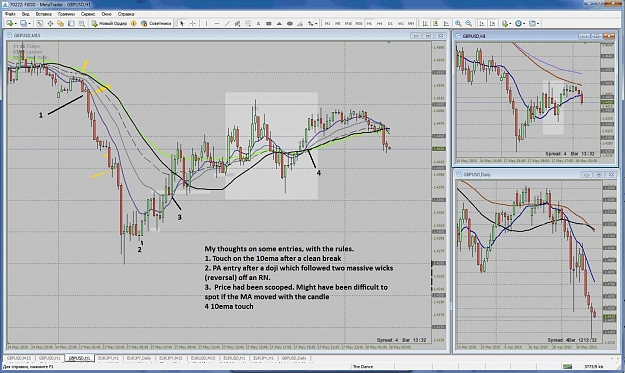Screen dimensions: 625x373
Task: Open the Сервис menu
Action: point(88,14)
